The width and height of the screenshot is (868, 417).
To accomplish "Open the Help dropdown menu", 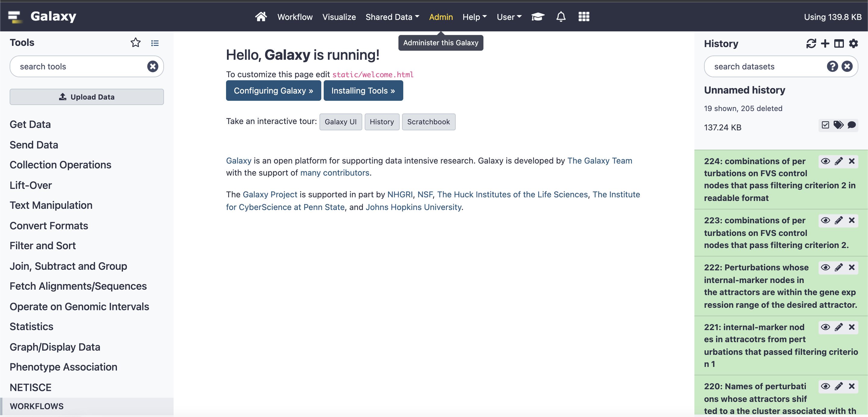I will click(474, 17).
